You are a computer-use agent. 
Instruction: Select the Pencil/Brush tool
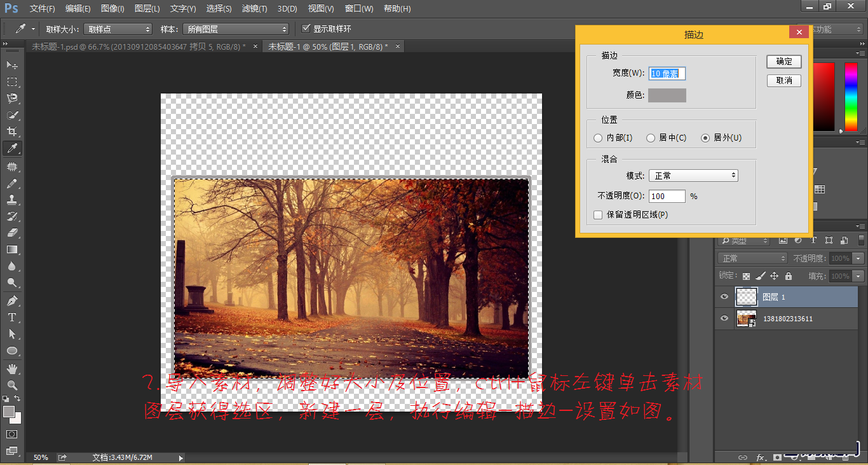(x=12, y=183)
